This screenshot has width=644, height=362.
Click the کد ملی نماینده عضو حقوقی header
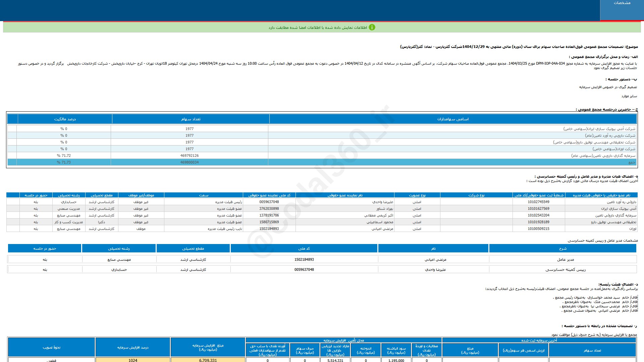click(x=269, y=195)
